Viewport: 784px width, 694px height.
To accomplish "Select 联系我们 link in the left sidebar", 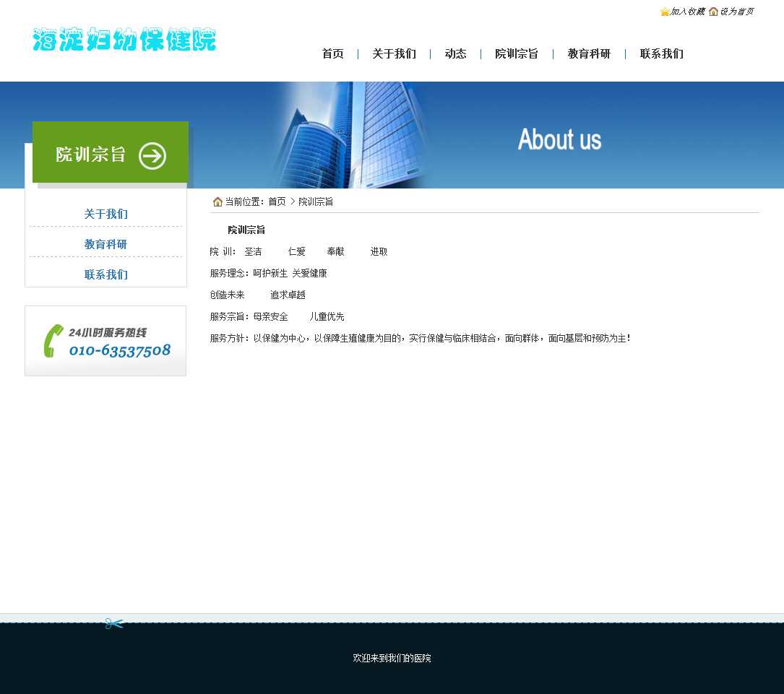I will point(105,275).
